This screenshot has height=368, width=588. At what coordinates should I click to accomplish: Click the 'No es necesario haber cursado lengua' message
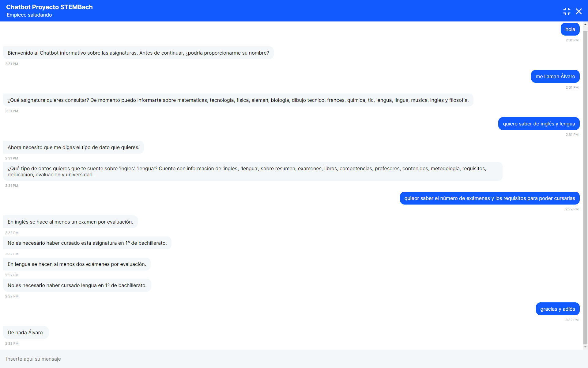77,285
